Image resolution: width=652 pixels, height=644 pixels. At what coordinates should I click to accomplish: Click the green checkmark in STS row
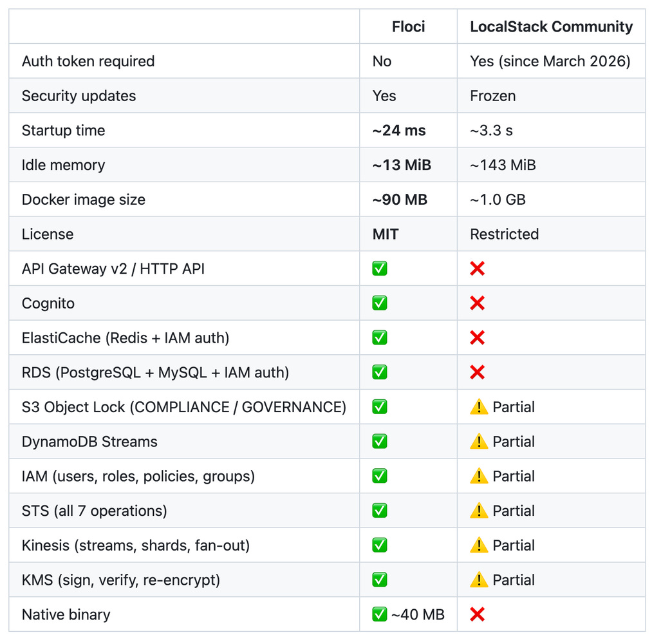pyautogui.click(x=380, y=510)
